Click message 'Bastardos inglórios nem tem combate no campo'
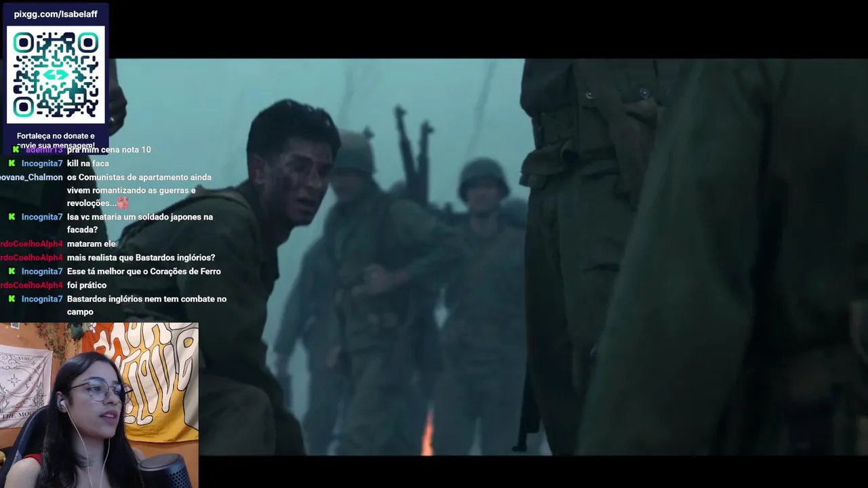This screenshot has width=868, height=488. pos(146,305)
